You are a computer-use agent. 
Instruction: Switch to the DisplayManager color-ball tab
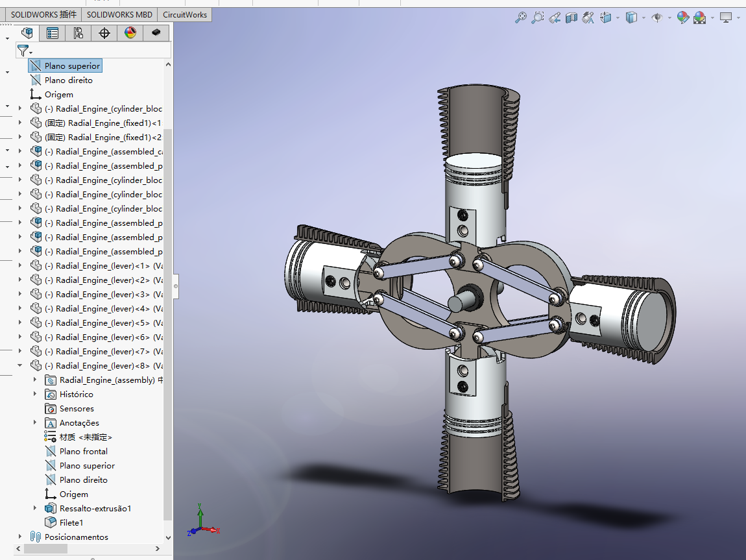pos(130,33)
